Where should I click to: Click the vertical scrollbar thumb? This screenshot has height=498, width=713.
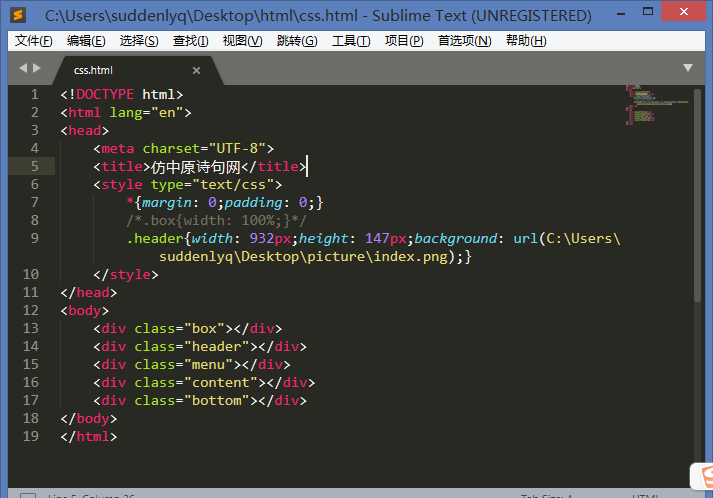698,196
